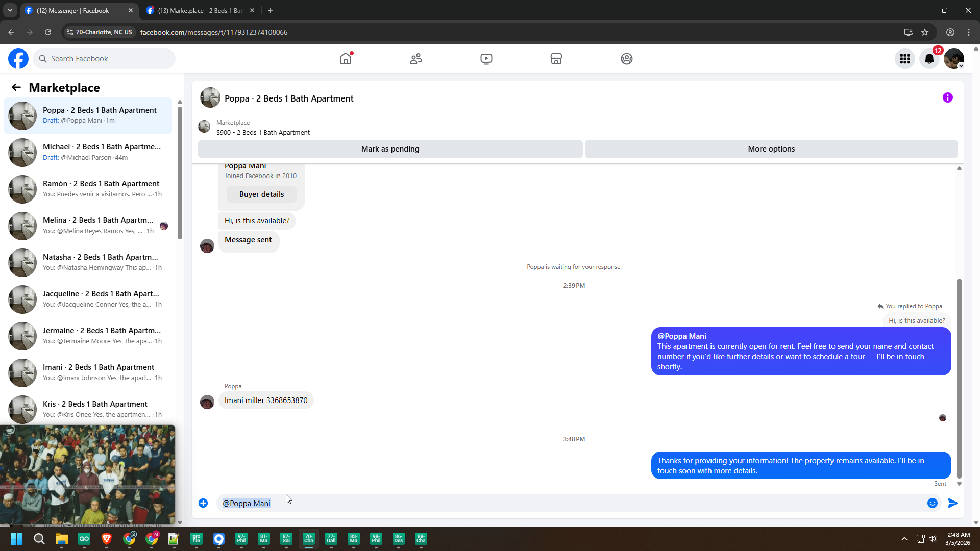Click the '70-Charlotte, NC US' address bar chip
This screenshot has height=551, width=980.
tap(100, 32)
